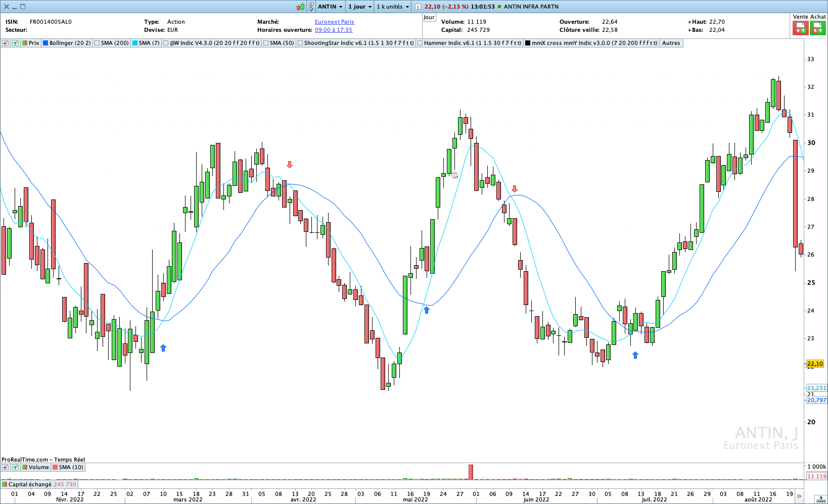Viewport: 828px width, 504px height.
Task: Click the Vente label
Action: 801,17
